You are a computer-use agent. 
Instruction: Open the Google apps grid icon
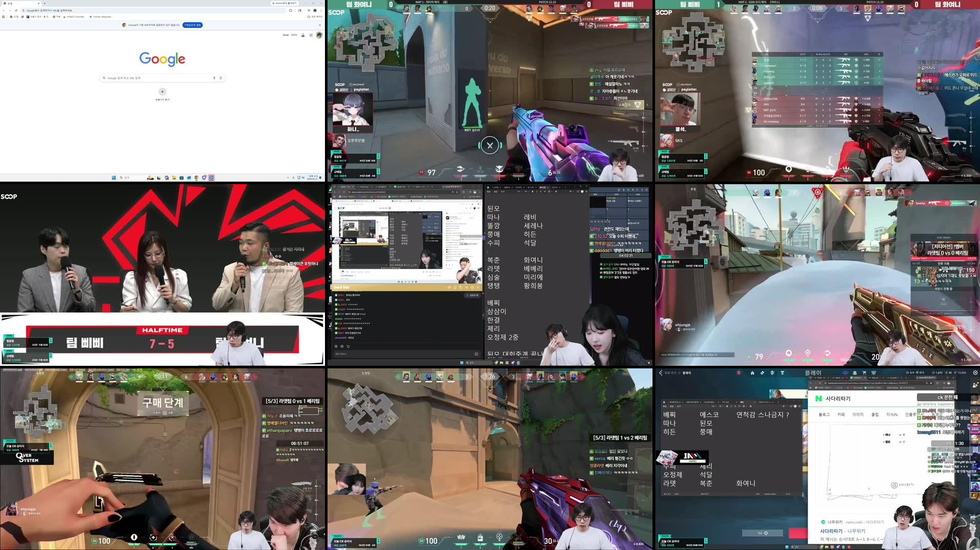click(x=311, y=35)
